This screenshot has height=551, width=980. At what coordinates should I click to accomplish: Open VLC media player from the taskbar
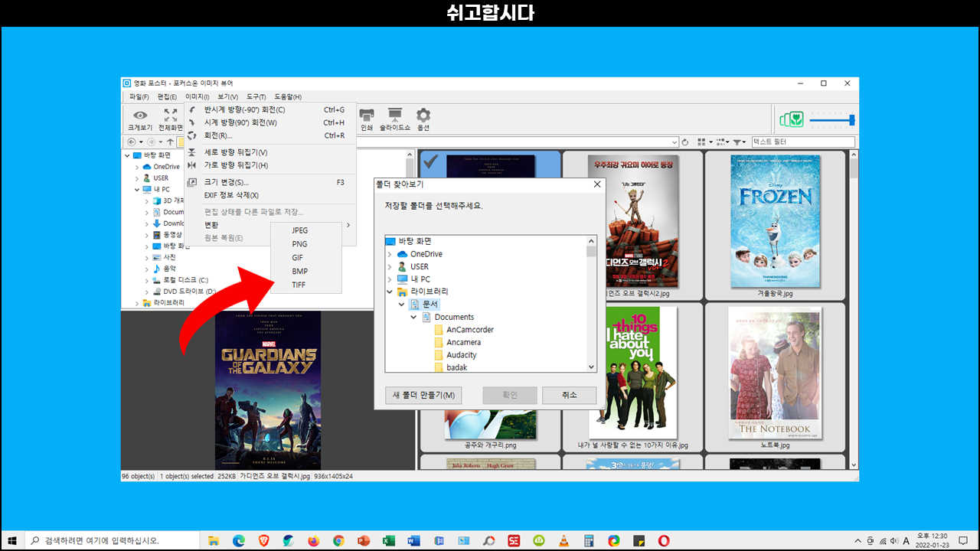[563, 540]
